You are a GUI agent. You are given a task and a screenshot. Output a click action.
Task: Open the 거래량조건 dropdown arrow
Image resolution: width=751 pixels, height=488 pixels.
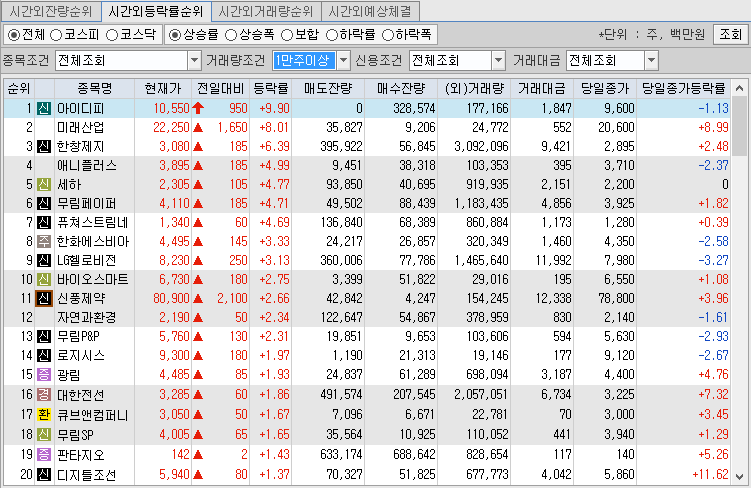point(343,61)
